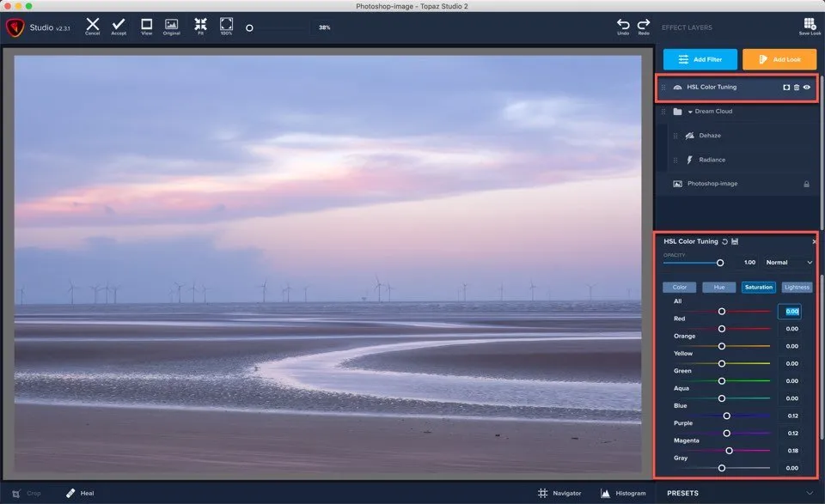Click the Magenta saturation slider handle
825x504 pixels.
pos(730,451)
